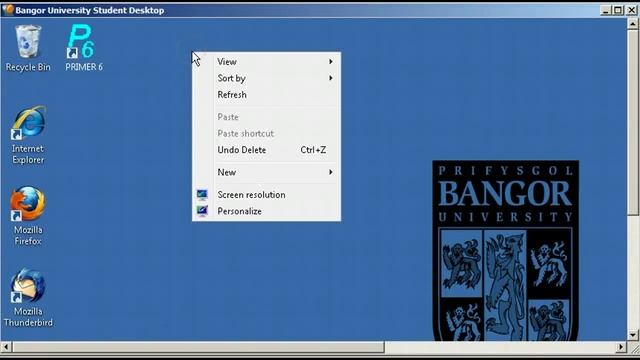This screenshot has height=360, width=640.
Task: Open the View submenu
Action: pos(267,62)
